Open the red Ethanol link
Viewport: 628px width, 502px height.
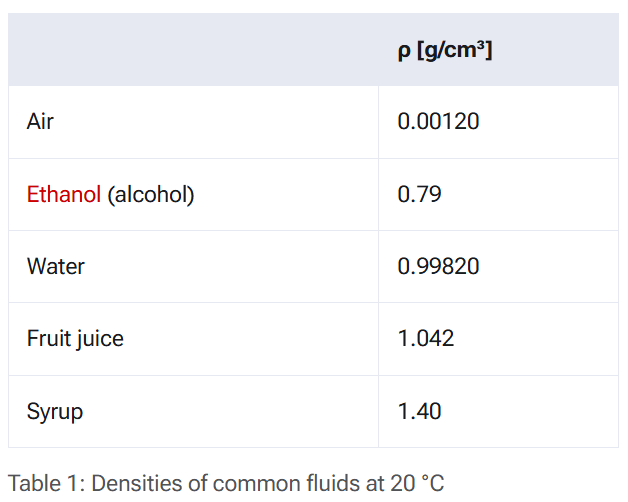(64, 195)
